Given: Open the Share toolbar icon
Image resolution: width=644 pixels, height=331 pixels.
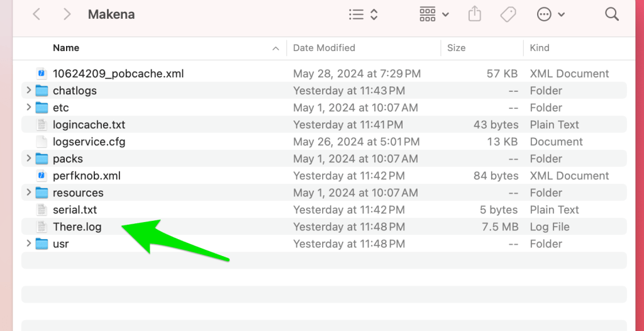Looking at the screenshot, I should coord(475,14).
